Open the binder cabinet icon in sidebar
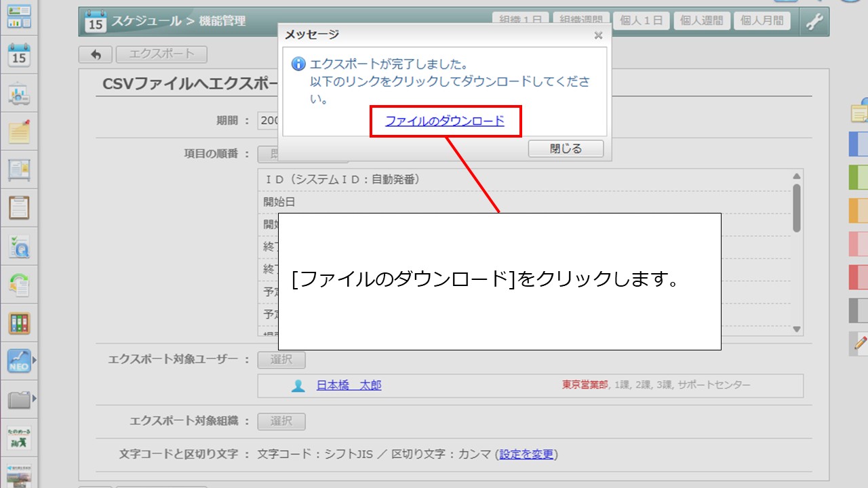The width and height of the screenshot is (868, 488). 19,323
